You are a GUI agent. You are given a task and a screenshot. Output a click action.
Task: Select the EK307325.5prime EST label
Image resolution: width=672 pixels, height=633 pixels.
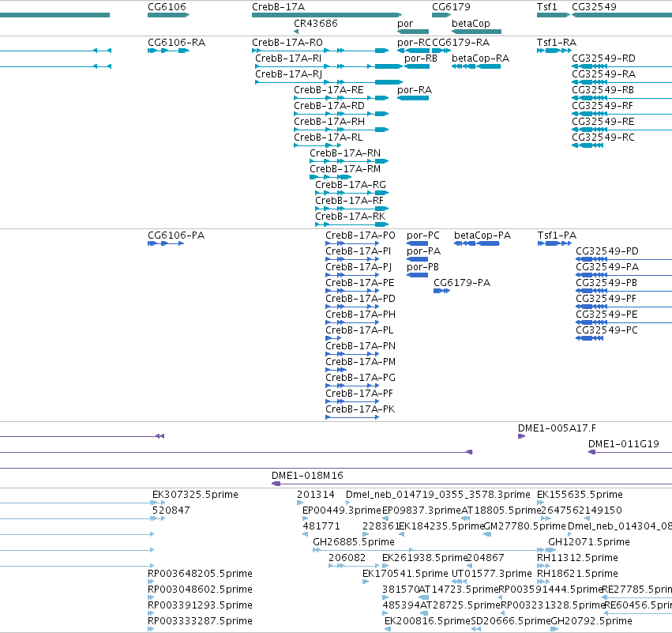(x=195, y=495)
